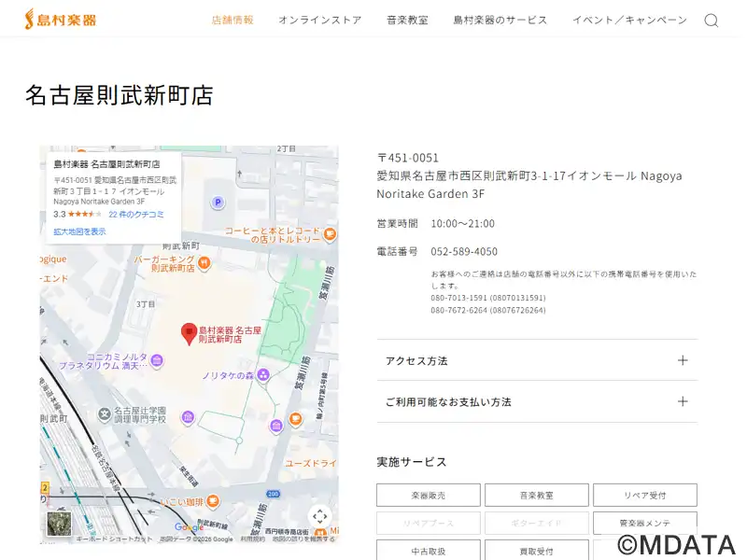Viewport: 747px width, 560px height.
Task: Expand the ご利用可能なお支払い方法 section
Action: point(537,401)
